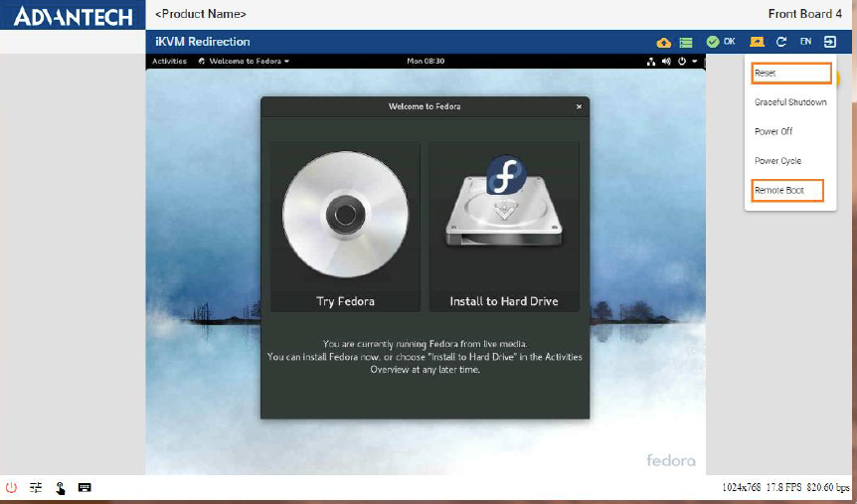Click the mouse pointer hand icon
This screenshot has height=504, width=857.
[60, 488]
